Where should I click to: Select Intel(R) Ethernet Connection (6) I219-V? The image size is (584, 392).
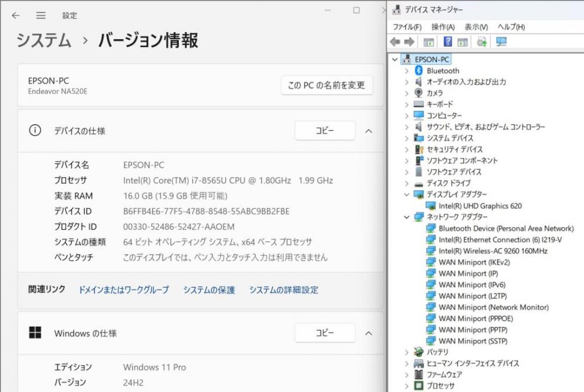coord(500,240)
